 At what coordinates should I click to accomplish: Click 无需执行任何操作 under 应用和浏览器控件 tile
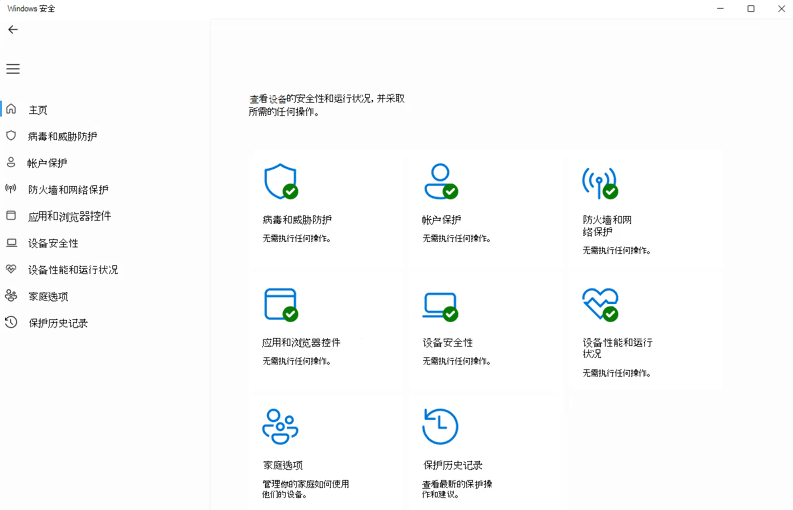pos(296,361)
